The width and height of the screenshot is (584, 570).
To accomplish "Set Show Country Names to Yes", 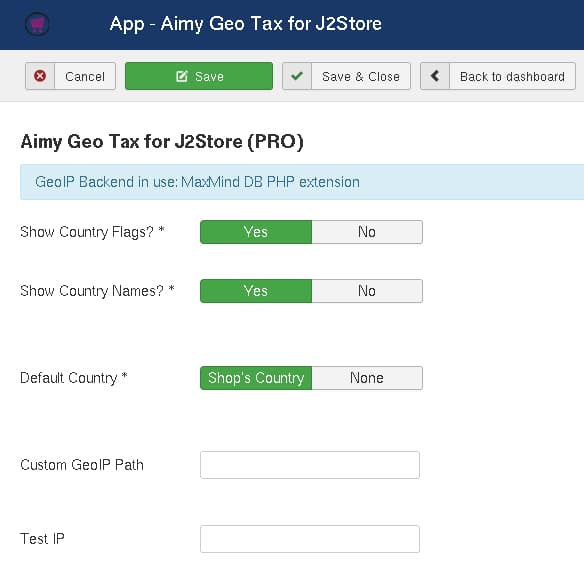I will 256,291.
